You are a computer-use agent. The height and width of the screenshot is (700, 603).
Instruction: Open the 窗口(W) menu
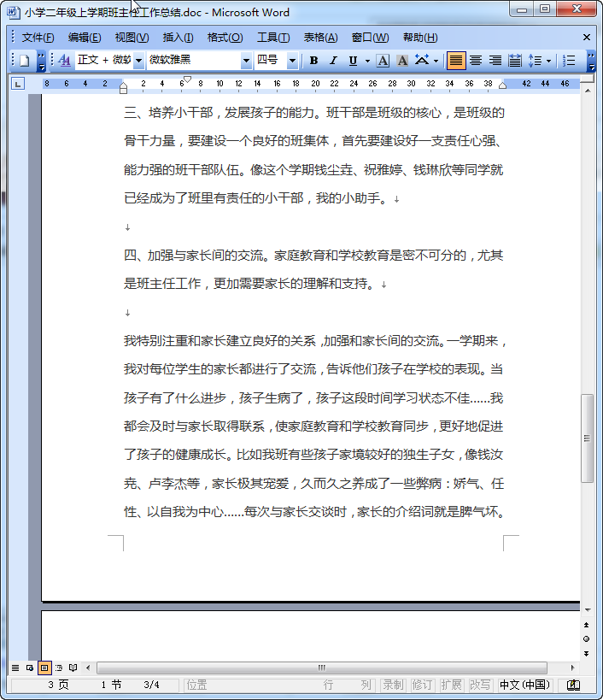tap(370, 38)
